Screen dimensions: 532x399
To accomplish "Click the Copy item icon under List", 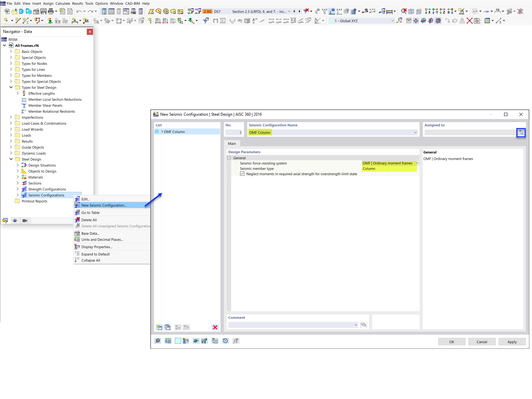I will (x=168, y=327).
